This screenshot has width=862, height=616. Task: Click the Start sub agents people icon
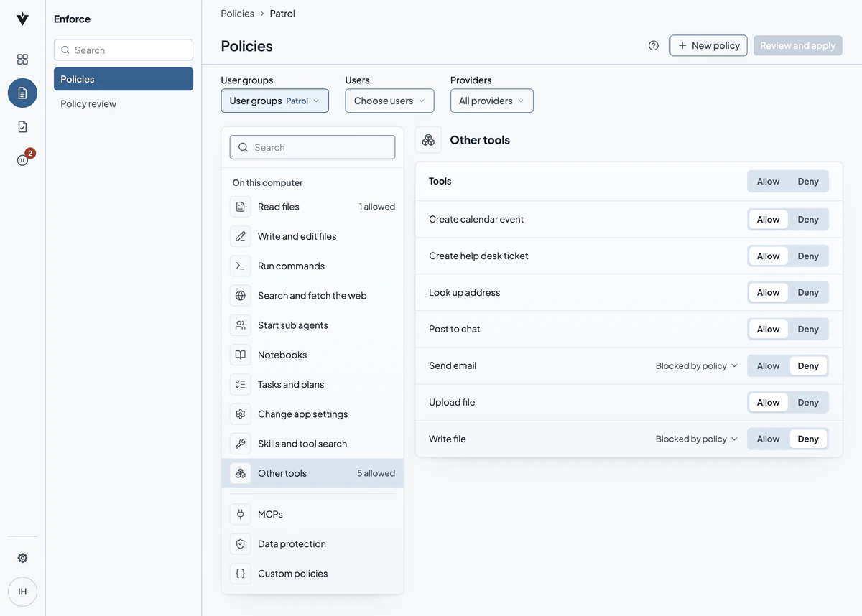tap(241, 325)
